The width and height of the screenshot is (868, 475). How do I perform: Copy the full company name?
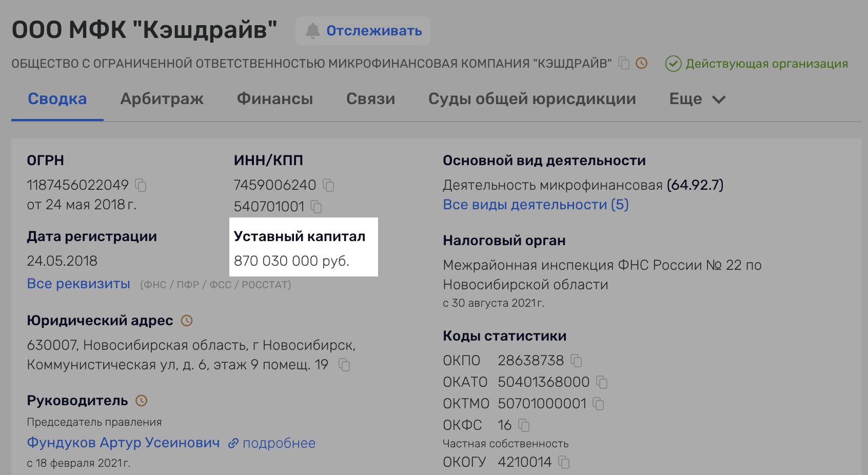[x=624, y=64]
